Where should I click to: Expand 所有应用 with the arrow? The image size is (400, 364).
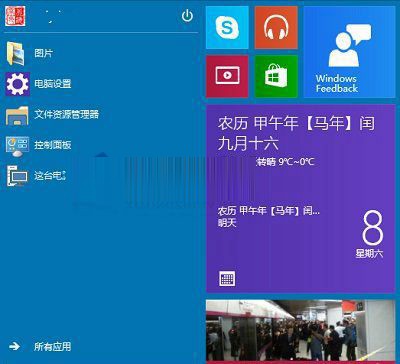point(15,347)
